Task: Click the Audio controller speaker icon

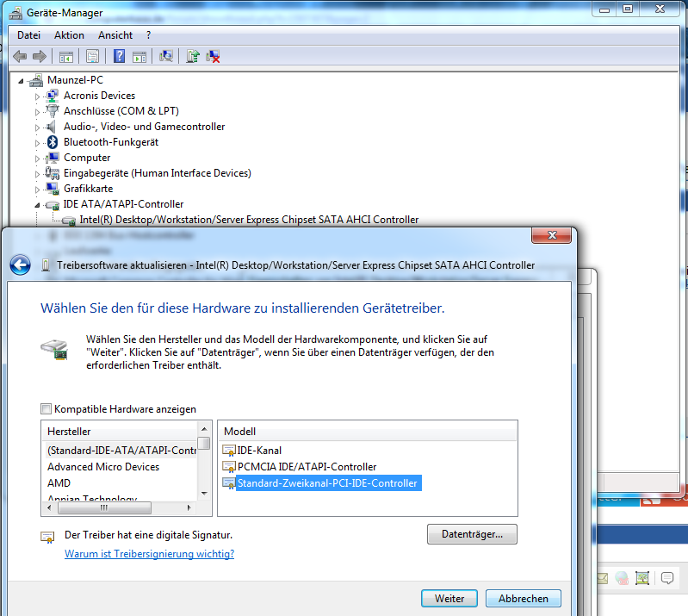Action: click(x=52, y=127)
